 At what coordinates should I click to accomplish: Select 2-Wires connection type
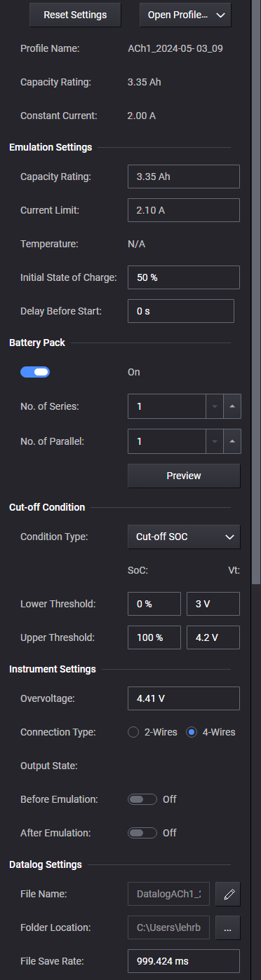click(133, 732)
